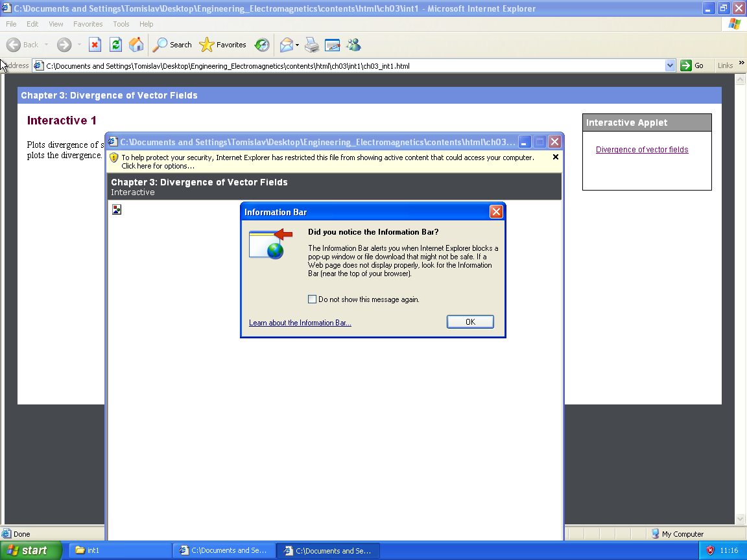
Task: Expand the Forward button history dropdown
Action: click(79, 45)
